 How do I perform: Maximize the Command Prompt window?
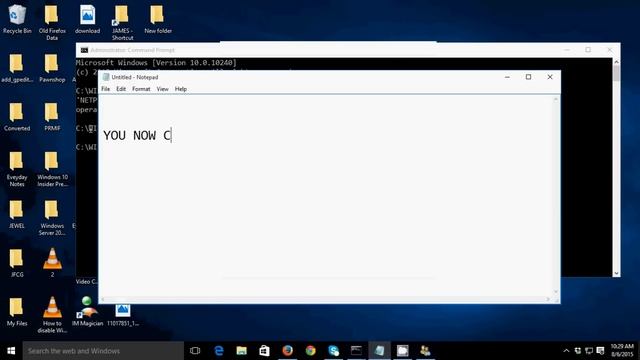click(x=588, y=50)
